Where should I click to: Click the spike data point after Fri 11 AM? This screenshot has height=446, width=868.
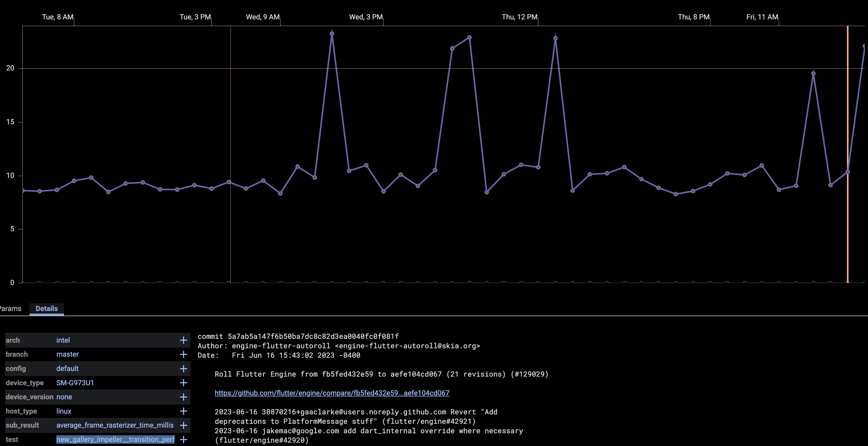(x=813, y=73)
